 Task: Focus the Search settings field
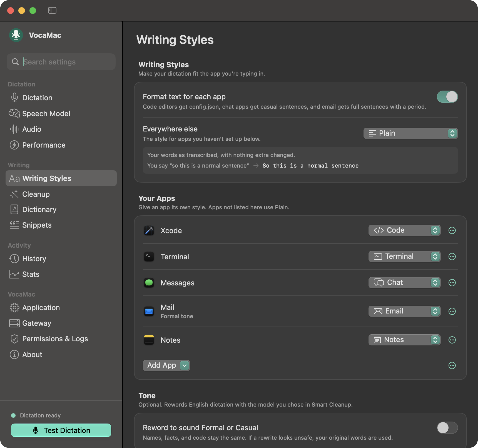(61, 62)
